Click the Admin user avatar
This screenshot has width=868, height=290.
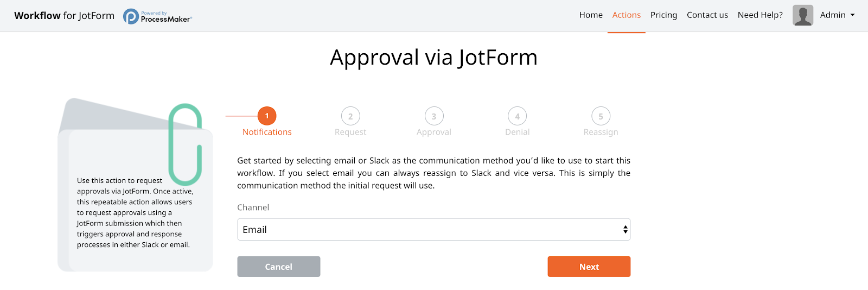pos(802,15)
